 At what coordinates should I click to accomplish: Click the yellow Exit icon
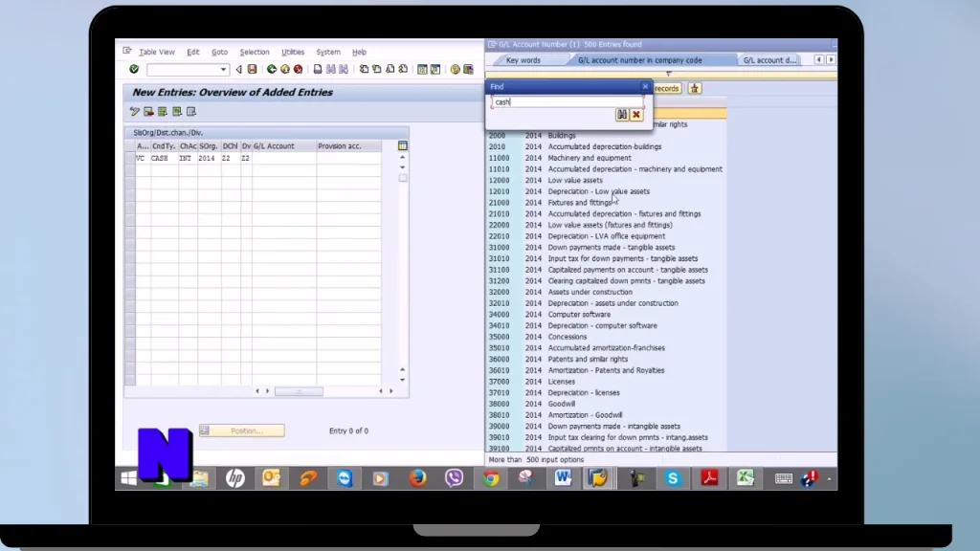tap(285, 69)
